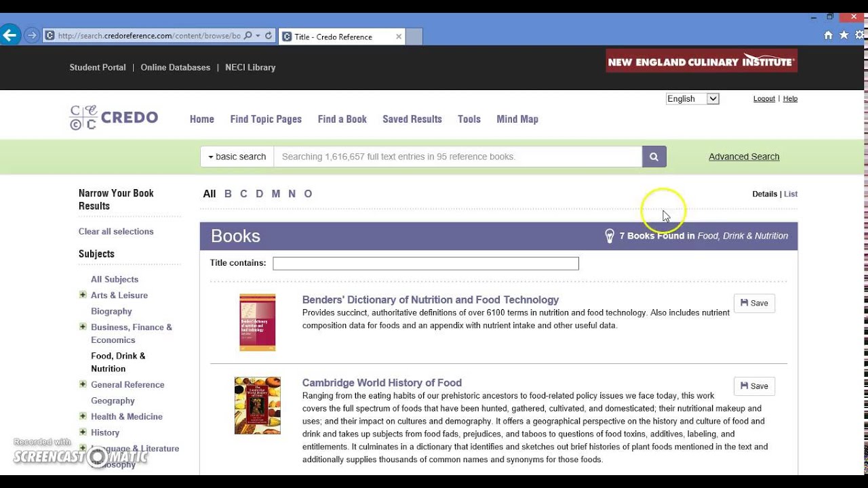Expand the General Reference subject

[83, 384]
